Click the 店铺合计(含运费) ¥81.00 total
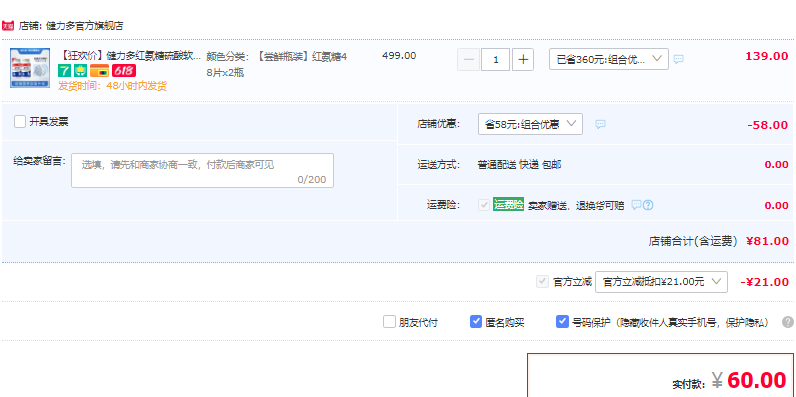Image resolution: width=796 pixels, height=397 pixels. point(718,242)
